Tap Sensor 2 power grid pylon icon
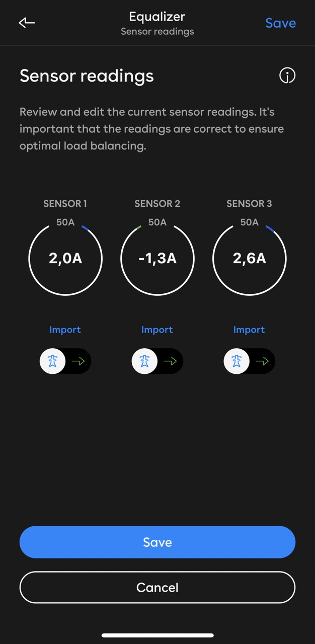The height and width of the screenshot is (644, 315). tap(145, 361)
